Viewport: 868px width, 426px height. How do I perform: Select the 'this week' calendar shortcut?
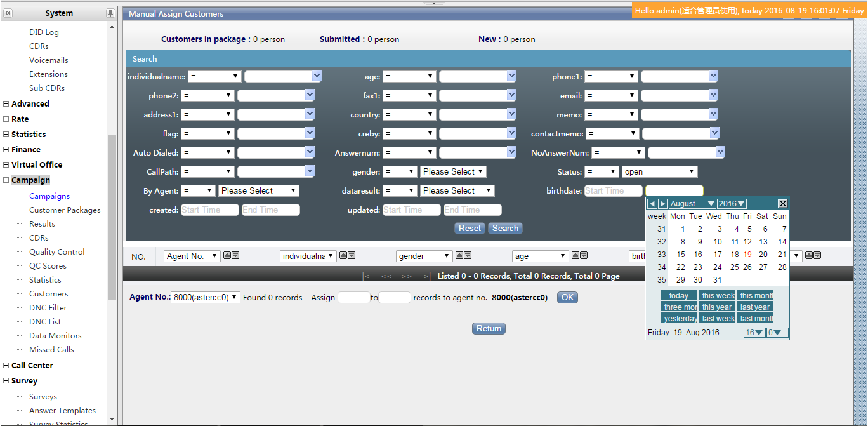[717, 296]
